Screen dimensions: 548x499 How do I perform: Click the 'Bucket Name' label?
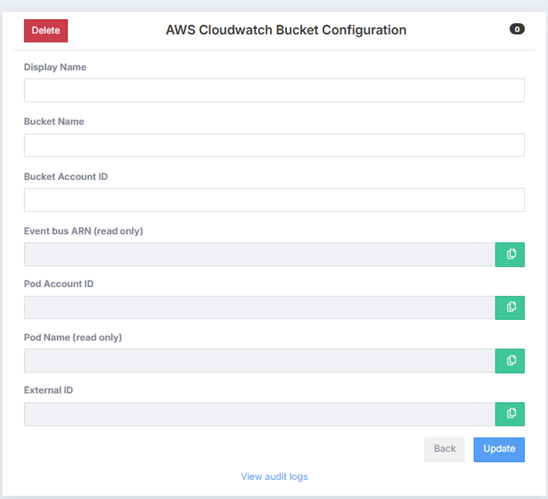pos(54,122)
